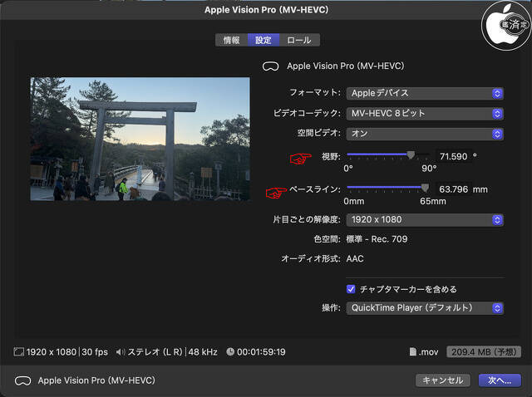Open the フォーマット dropdown showing Appleデバイス

tap(425, 93)
